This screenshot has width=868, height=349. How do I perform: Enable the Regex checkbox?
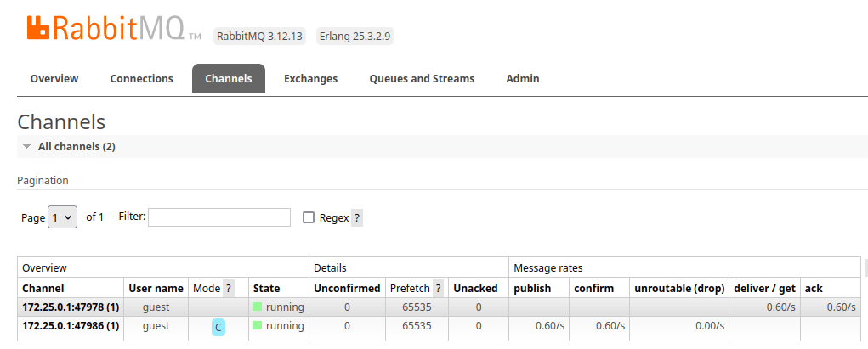[309, 217]
